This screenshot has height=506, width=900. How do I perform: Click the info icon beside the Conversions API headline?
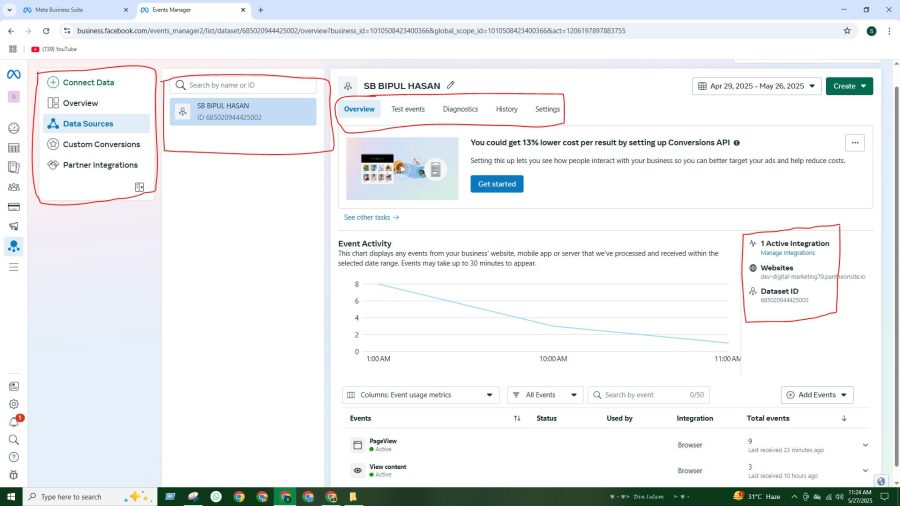736,143
